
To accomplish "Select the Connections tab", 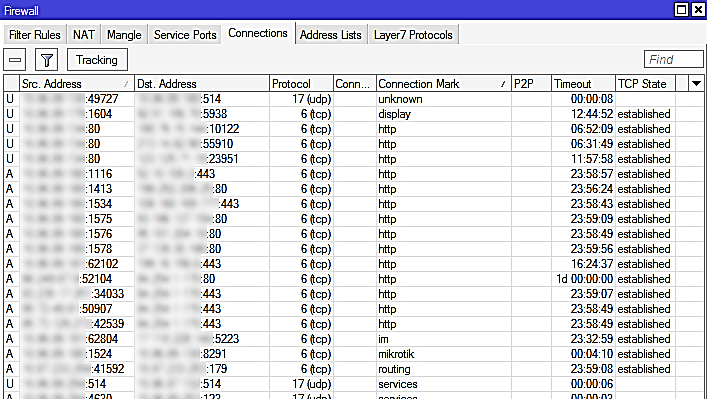I will (x=258, y=33).
